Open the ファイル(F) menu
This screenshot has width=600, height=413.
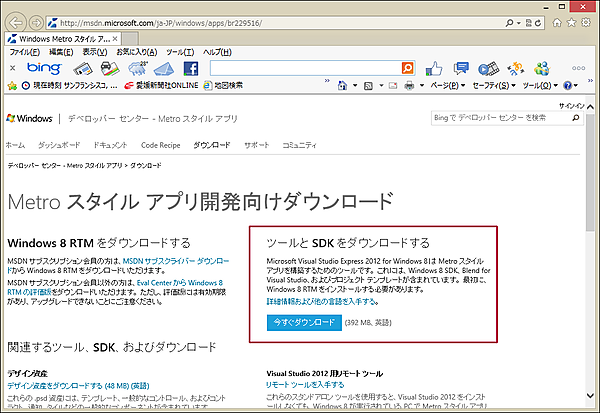[x=25, y=51]
